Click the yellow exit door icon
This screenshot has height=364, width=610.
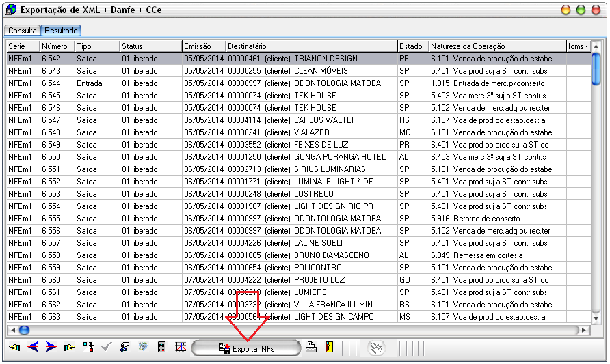coord(329,347)
